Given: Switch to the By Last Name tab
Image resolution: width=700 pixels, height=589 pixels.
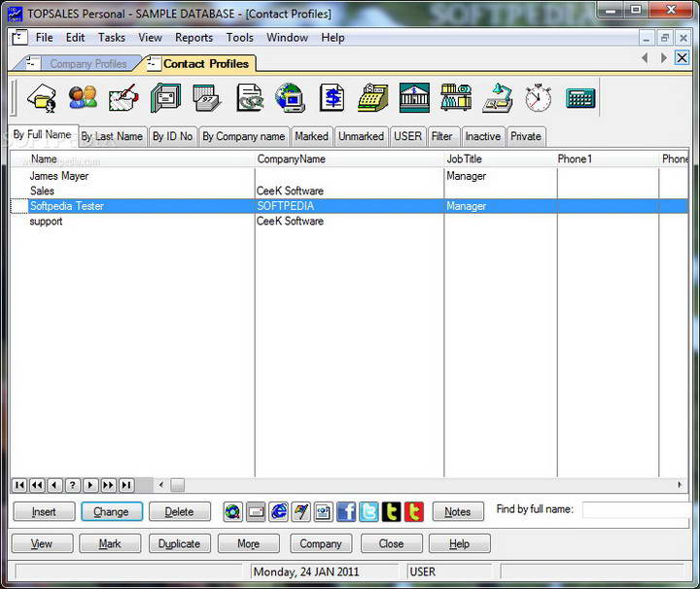Looking at the screenshot, I should (x=112, y=137).
